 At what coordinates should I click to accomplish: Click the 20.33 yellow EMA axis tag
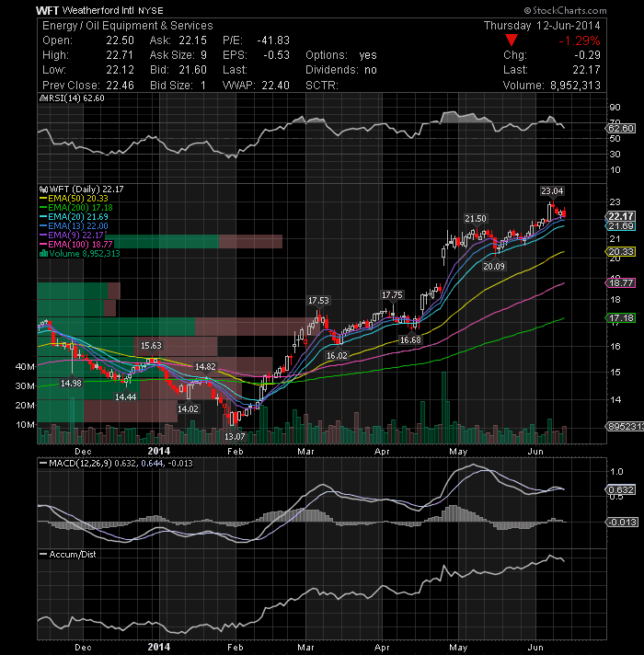click(621, 252)
